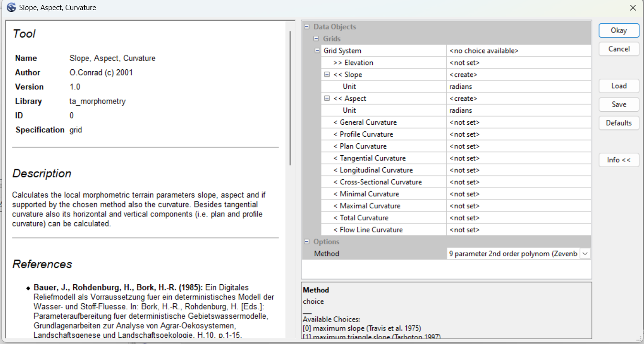Set the Total Curvature output value
This screenshot has height=344, width=644.
(x=519, y=218)
